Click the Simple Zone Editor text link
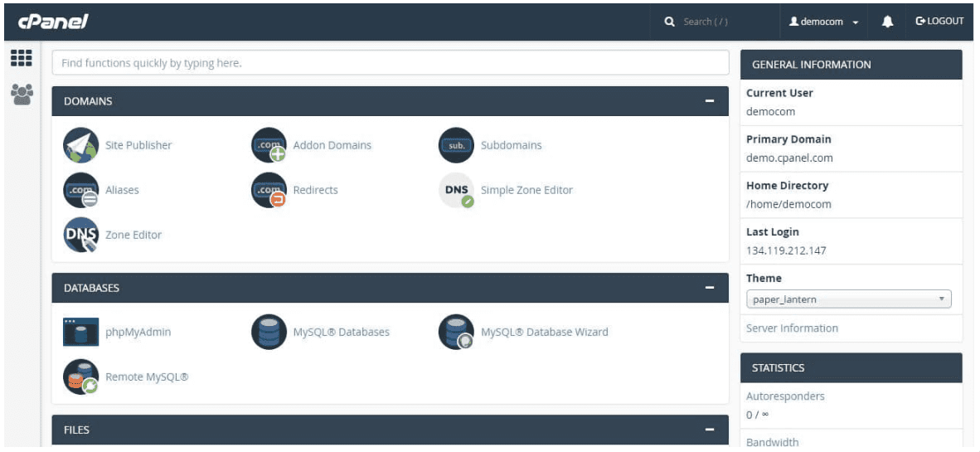The height and width of the screenshot is (452, 980). tap(526, 190)
